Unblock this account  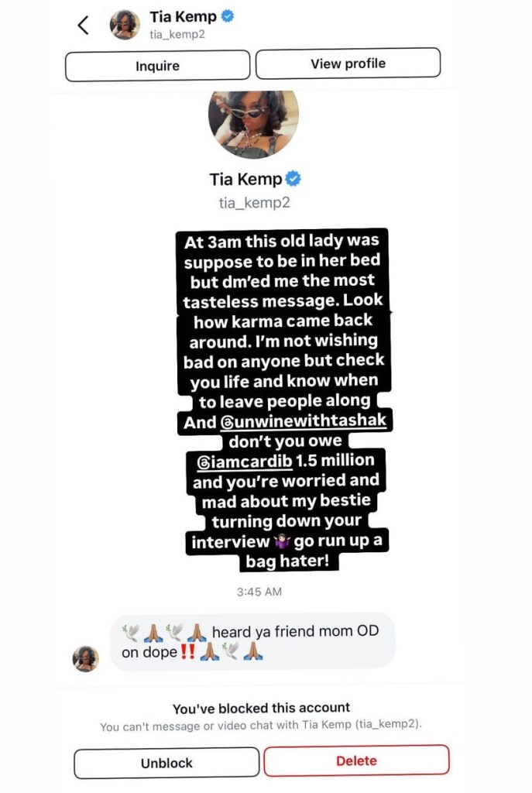coord(166,763)
